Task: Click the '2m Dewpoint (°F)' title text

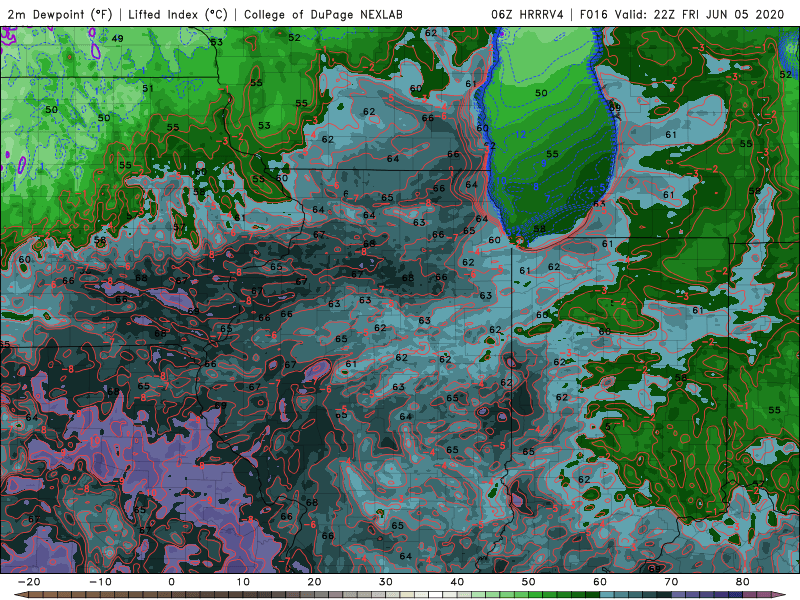Action: pyautogui.click(x=60, y=15)
